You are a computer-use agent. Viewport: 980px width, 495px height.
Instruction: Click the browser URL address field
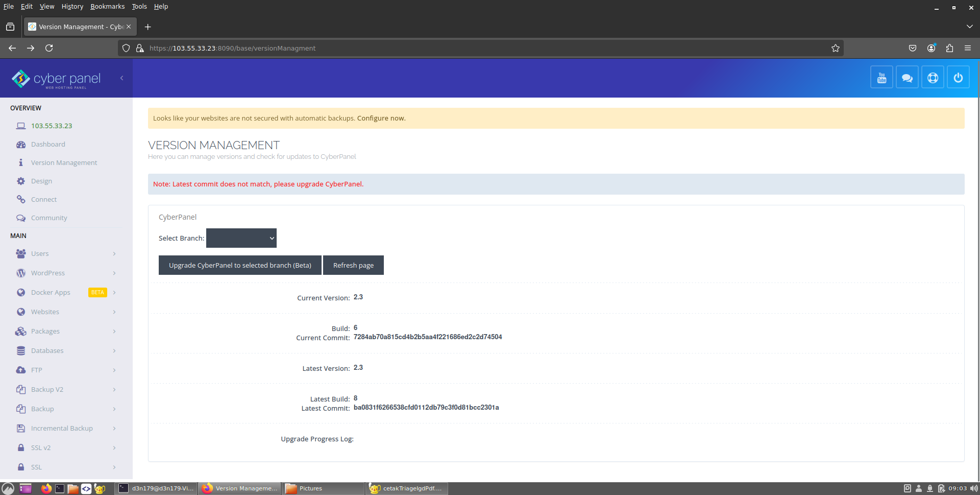pyautogui.click(x=459, y=48)
